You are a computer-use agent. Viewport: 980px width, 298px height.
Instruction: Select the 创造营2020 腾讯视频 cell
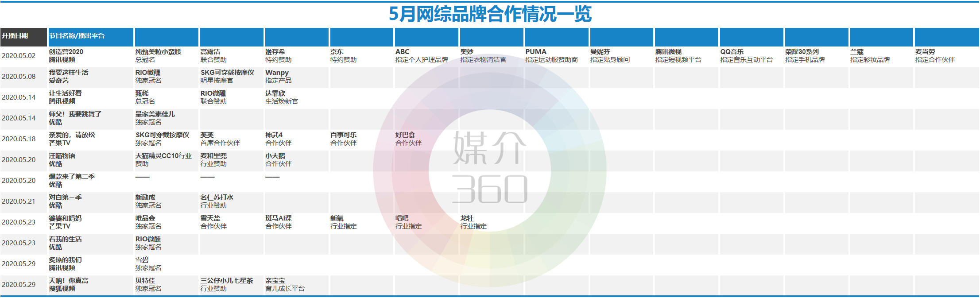pyautogui.click(x=91, y=56)
